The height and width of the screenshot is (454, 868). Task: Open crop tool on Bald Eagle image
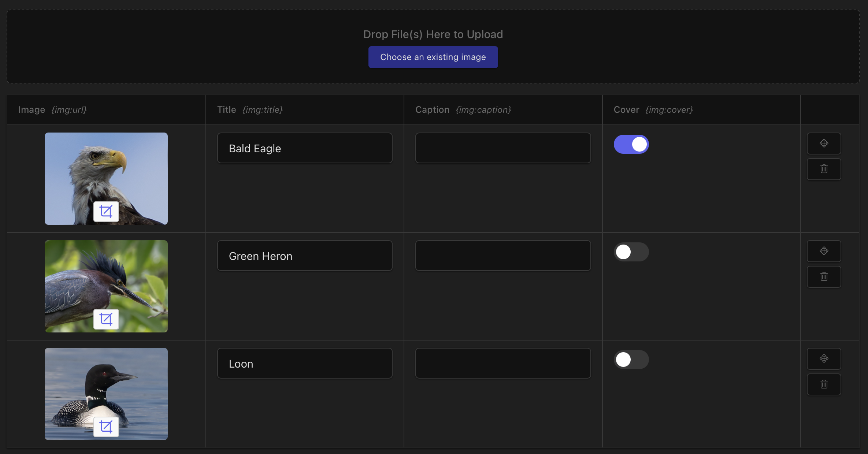click(106, 212)
